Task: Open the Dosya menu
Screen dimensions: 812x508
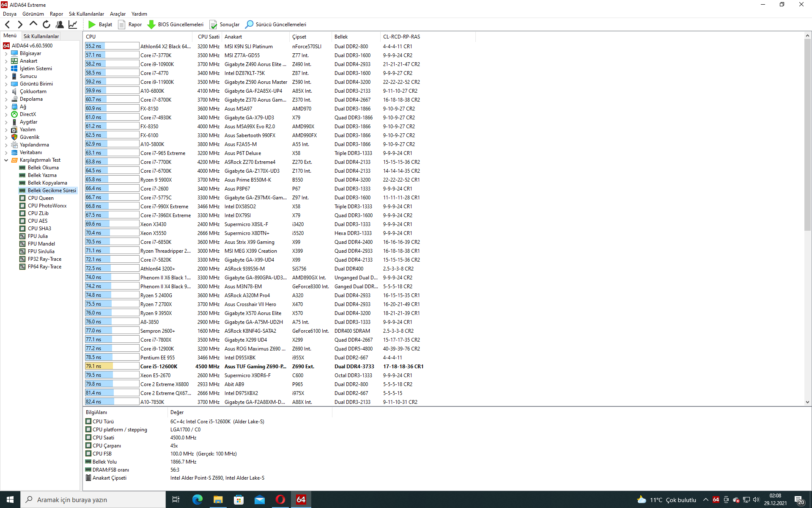Action: click(x=10, y=14)
